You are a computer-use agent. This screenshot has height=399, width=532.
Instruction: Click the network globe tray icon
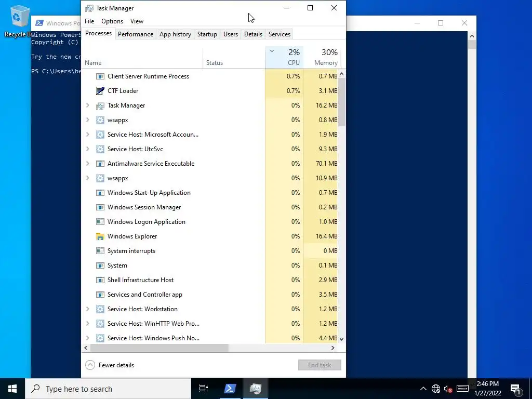[x=436, y=389]
